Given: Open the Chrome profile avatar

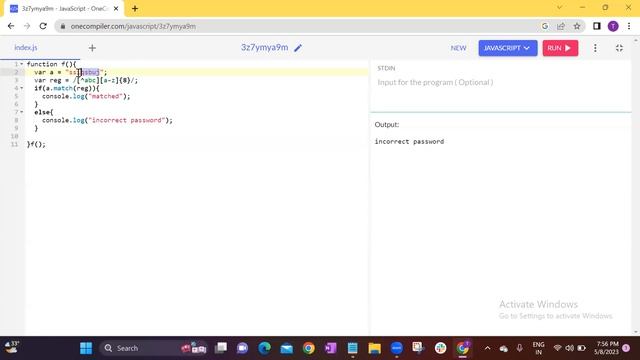Looking at the screenshot, I should [613, 26].
